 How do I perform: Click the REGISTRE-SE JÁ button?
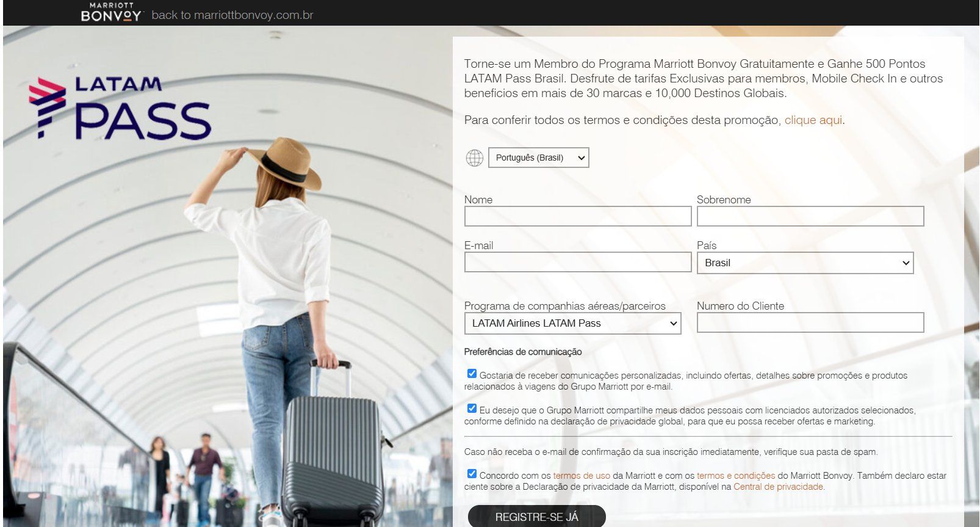coord(537,517)
